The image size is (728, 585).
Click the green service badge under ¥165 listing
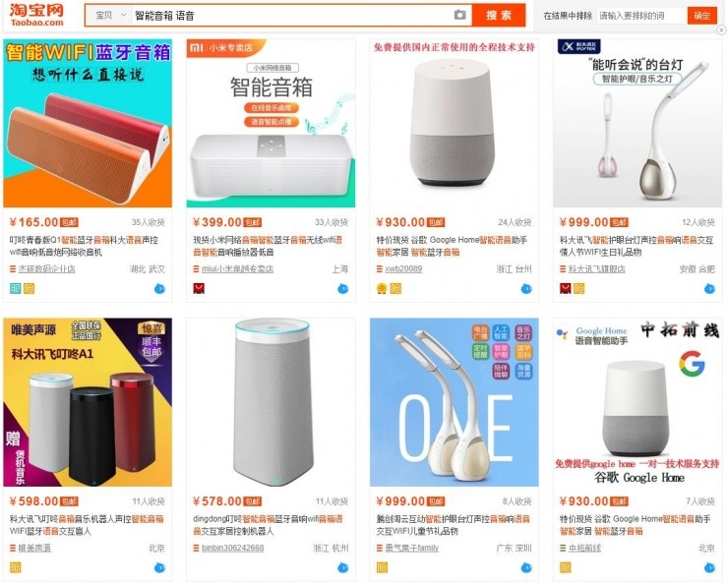[x=16, y=288]
